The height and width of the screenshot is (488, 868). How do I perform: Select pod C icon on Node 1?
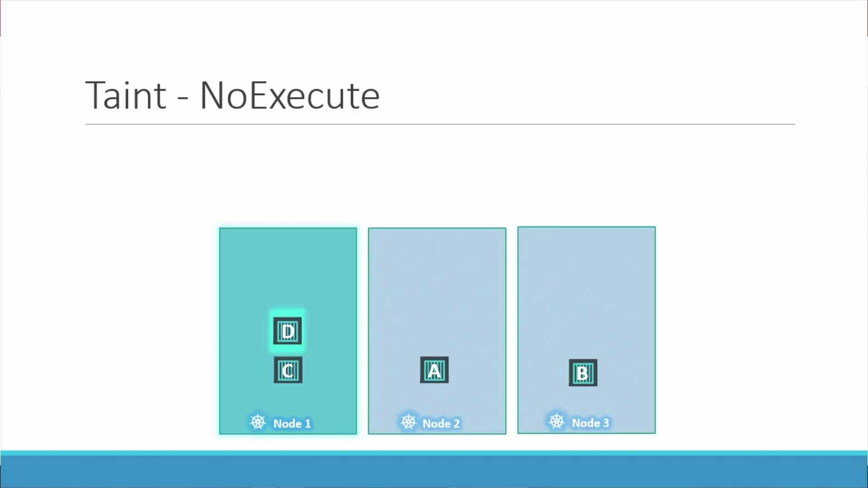point(288,370)
